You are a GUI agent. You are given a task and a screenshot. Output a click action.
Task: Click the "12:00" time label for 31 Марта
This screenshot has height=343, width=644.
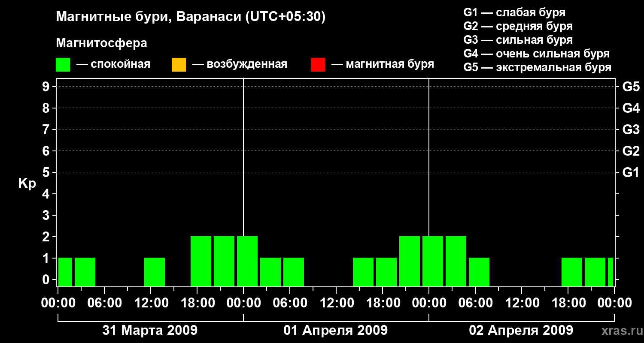coord(151,303)
